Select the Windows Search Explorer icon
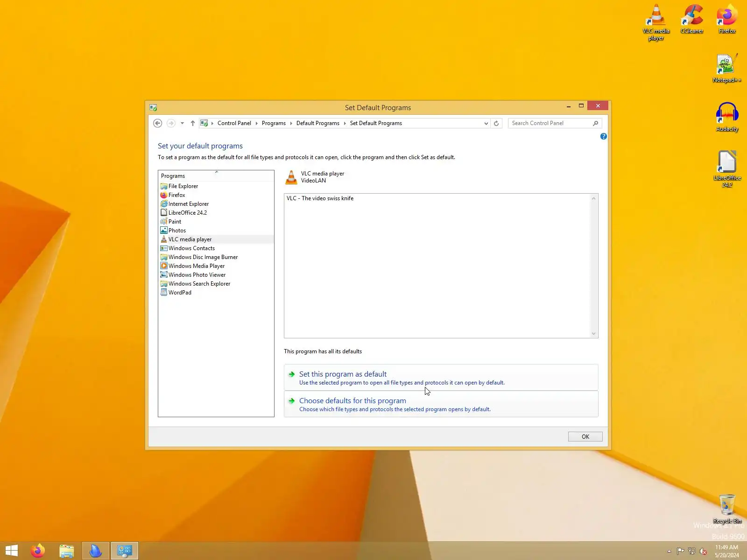 click(164, 284)
